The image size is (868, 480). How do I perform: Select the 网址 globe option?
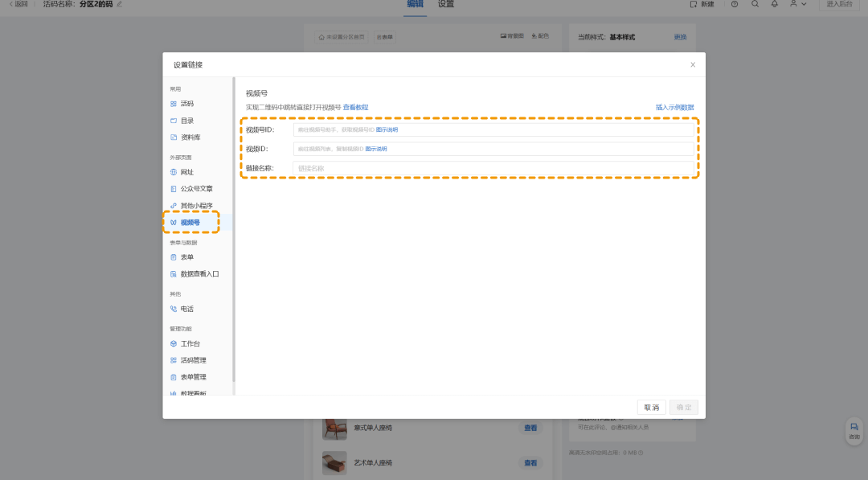pyautogui.click(x=186, y=172)
